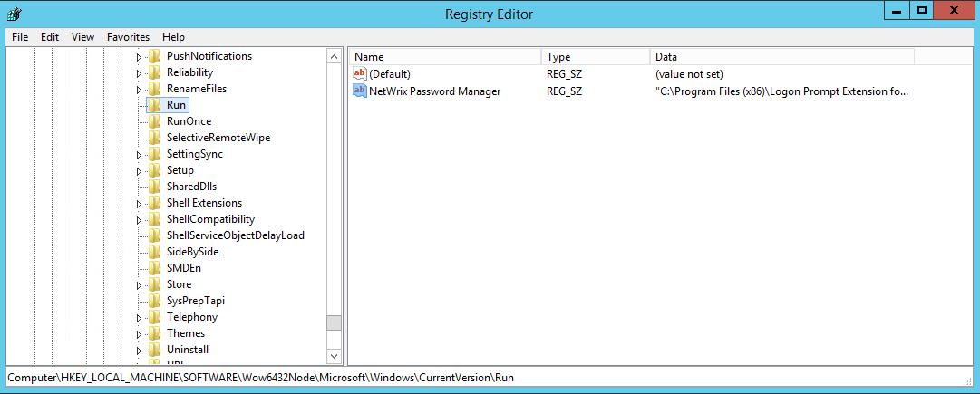Image resolution: width=980 pixels, height=394 pixels.
Task: Click the Data column header
Action: click(x=781, y=57)
